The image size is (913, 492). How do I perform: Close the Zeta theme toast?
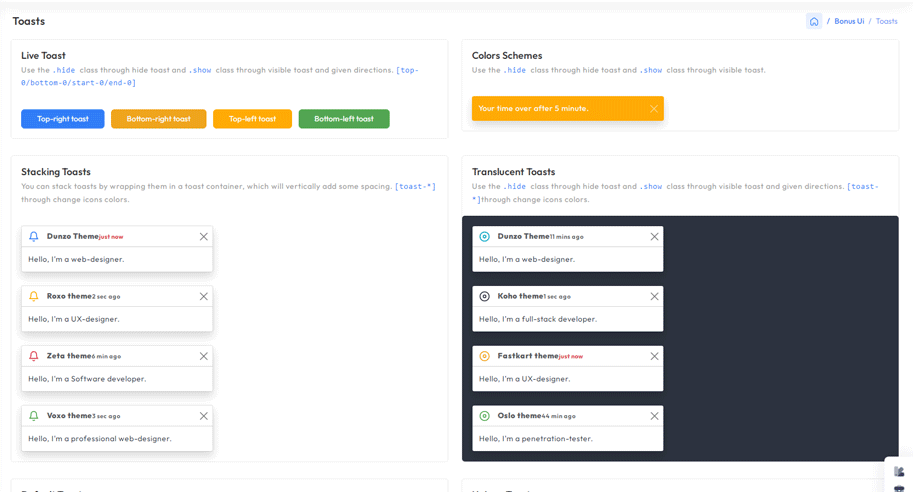tap(204, 357)
